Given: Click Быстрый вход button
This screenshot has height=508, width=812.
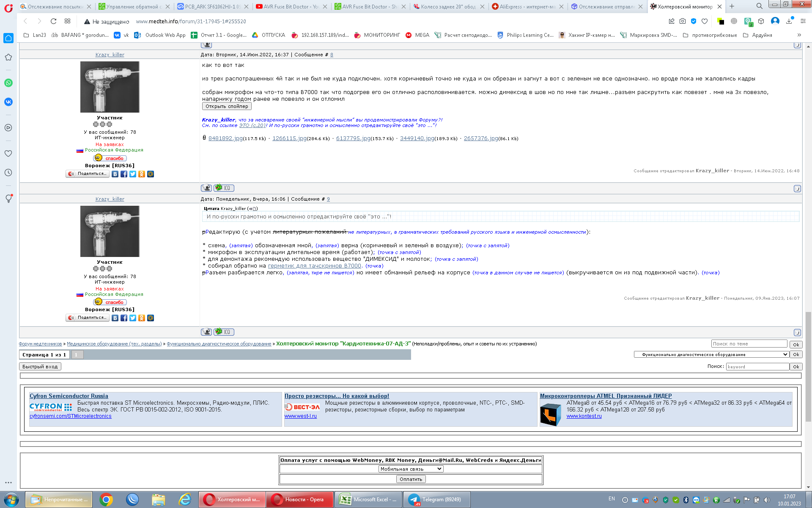Looking at the screenshot, I should pos(40,367).
